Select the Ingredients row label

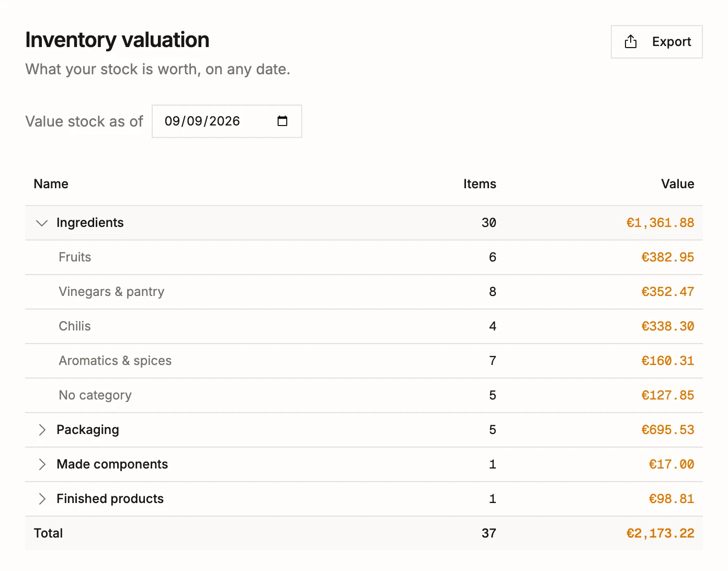click(90, 223)
